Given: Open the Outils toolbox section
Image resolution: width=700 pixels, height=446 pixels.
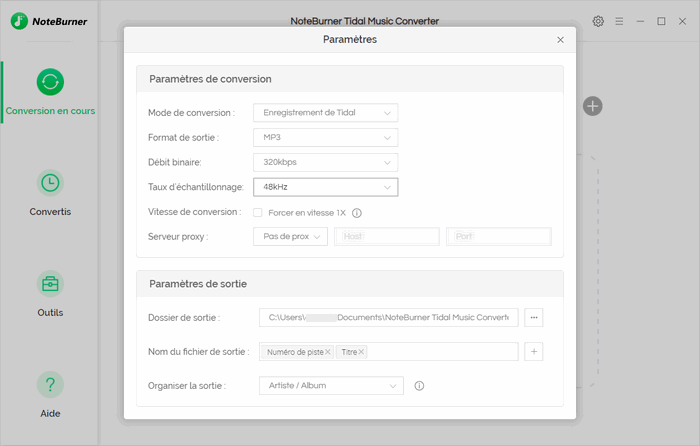Looking at the screenshot, I should click(x=50, y=294).
